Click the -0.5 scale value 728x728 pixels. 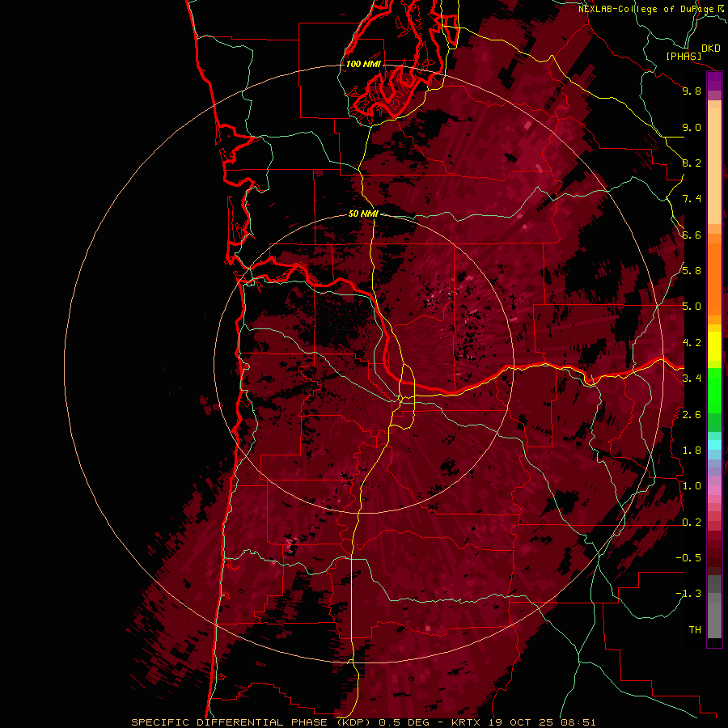coord(688,558)
